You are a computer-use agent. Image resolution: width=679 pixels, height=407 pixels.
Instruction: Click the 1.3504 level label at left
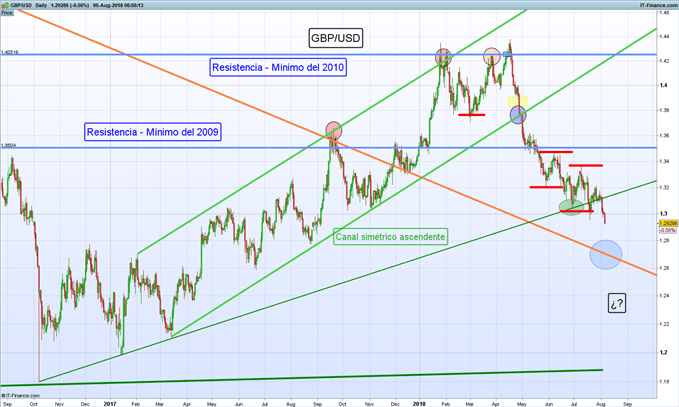tap(8, 145)
